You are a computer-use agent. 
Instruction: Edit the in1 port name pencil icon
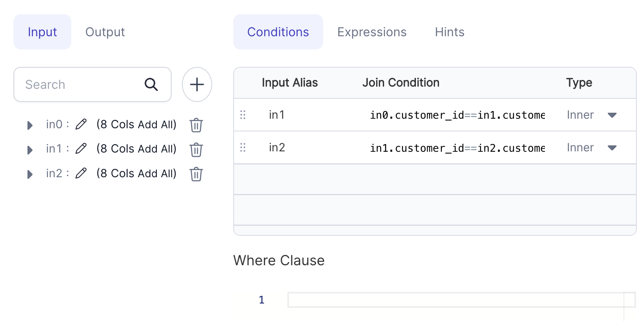click(81, 149)
